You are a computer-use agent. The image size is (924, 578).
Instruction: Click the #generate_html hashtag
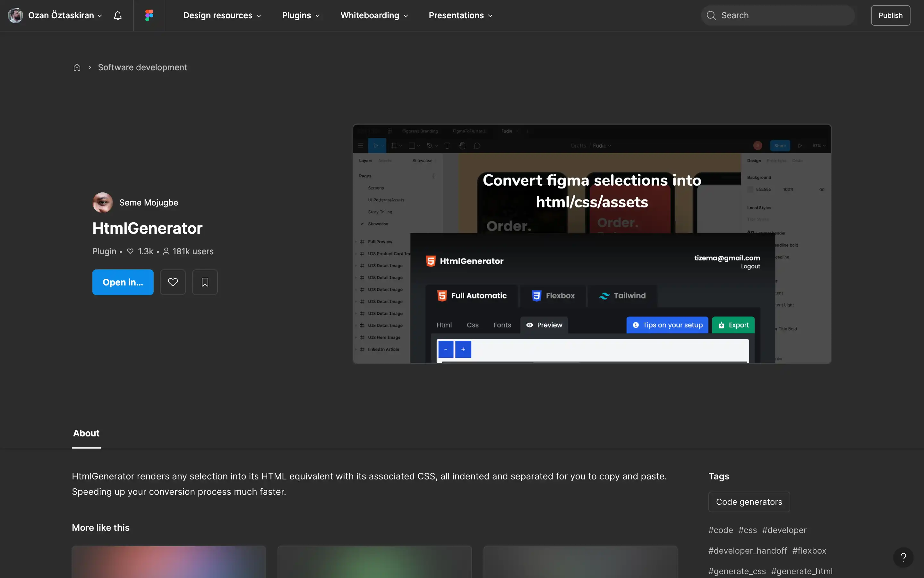(x=802, y=571)
